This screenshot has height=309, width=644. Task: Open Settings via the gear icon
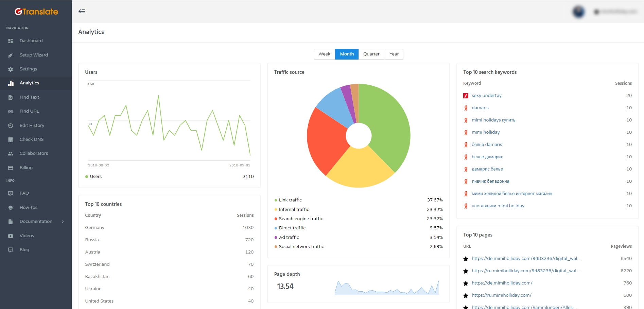[x=11, y=69]
